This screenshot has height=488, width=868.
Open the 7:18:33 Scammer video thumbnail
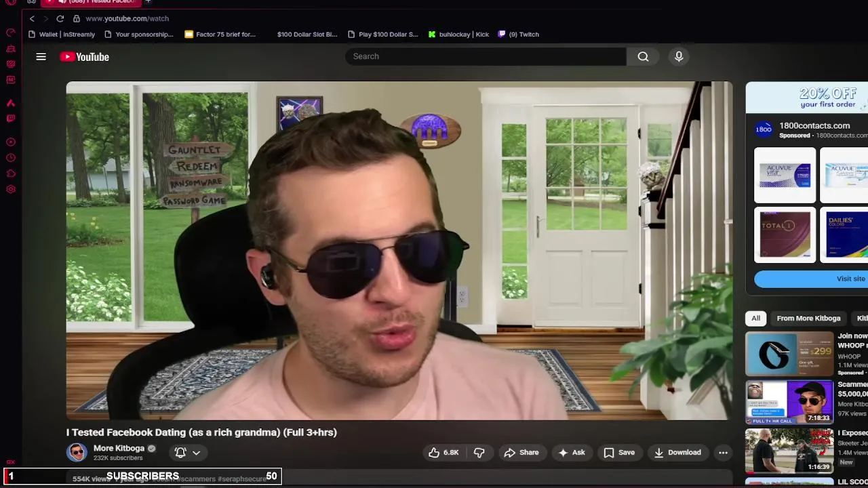tap(789, 403)
